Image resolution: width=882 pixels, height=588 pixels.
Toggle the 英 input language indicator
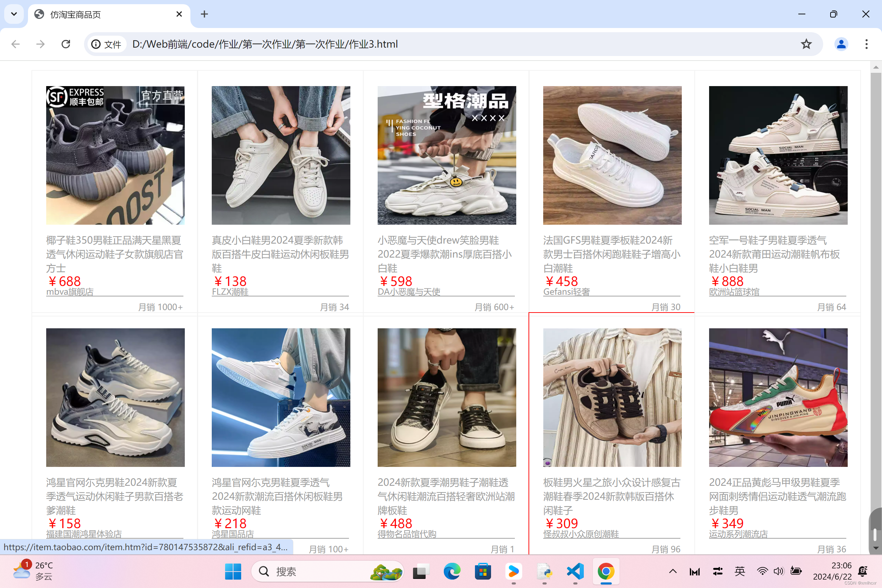click(740, 572)
